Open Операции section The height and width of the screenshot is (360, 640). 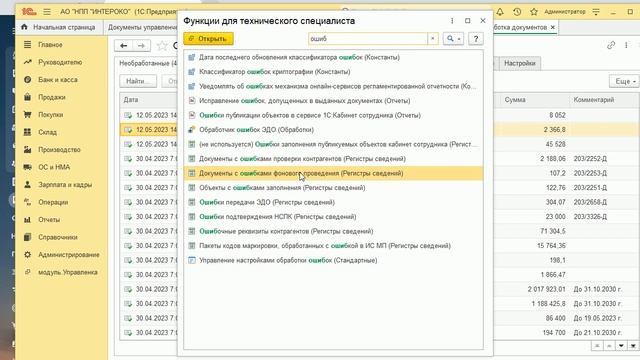click(x=53, y=202)
